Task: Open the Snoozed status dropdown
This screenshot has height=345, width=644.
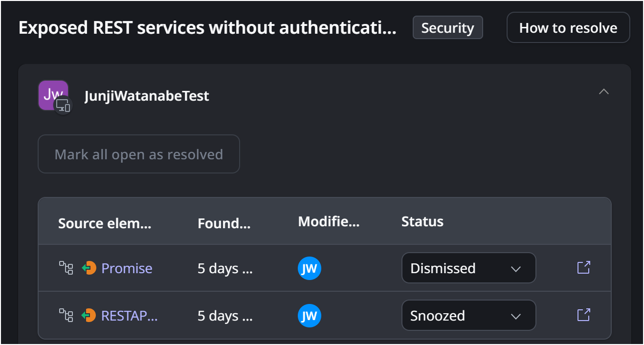Action: click(468, 315)
